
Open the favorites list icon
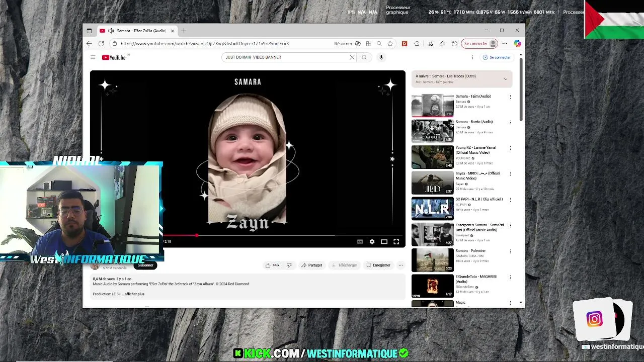(442, 44)
